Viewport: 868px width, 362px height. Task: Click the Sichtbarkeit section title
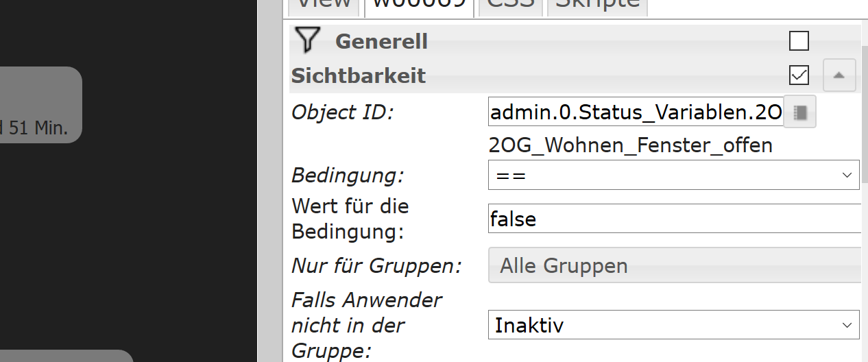[359, 75]
